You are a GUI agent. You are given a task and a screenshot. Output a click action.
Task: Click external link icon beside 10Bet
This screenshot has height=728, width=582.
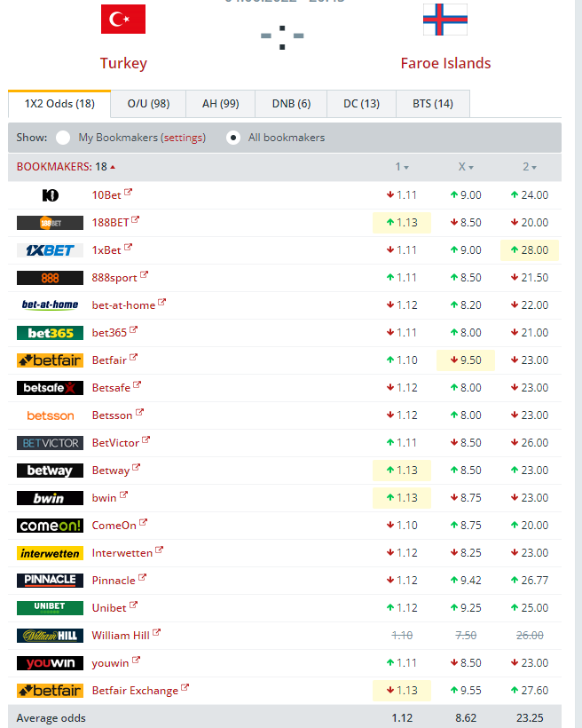pyautogui.click(x=128, y=192)
